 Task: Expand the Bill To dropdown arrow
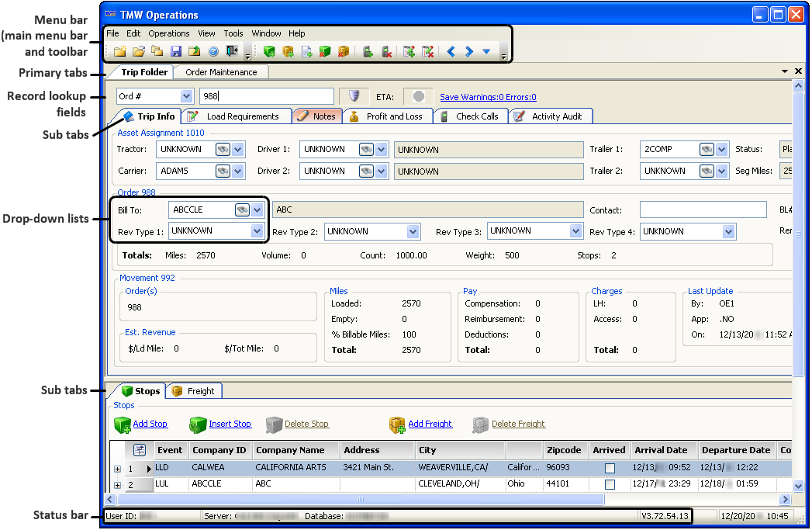coord(257,210)
